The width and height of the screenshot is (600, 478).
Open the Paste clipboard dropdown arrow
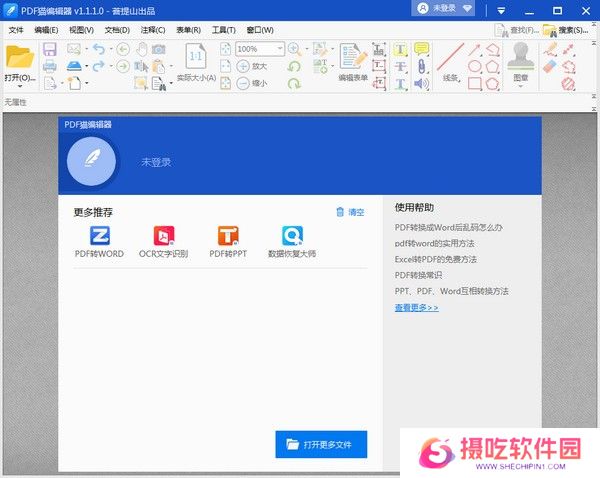point(171,67)
